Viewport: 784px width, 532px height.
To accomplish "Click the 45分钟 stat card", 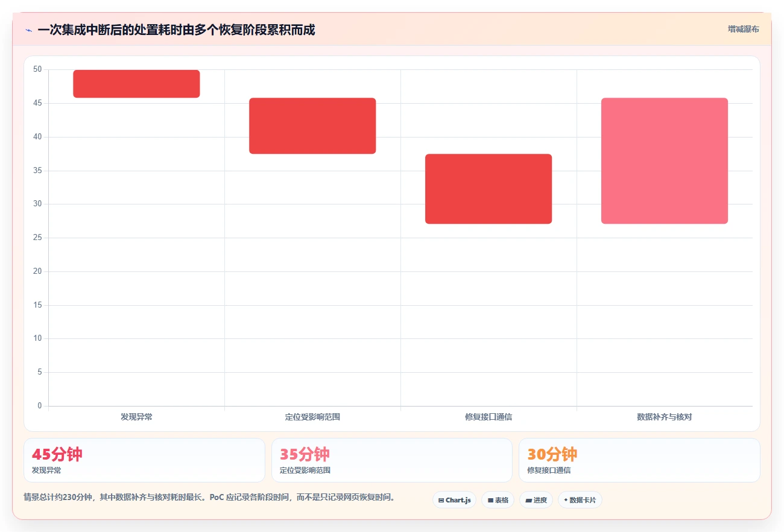I will [x=144, y=460].
